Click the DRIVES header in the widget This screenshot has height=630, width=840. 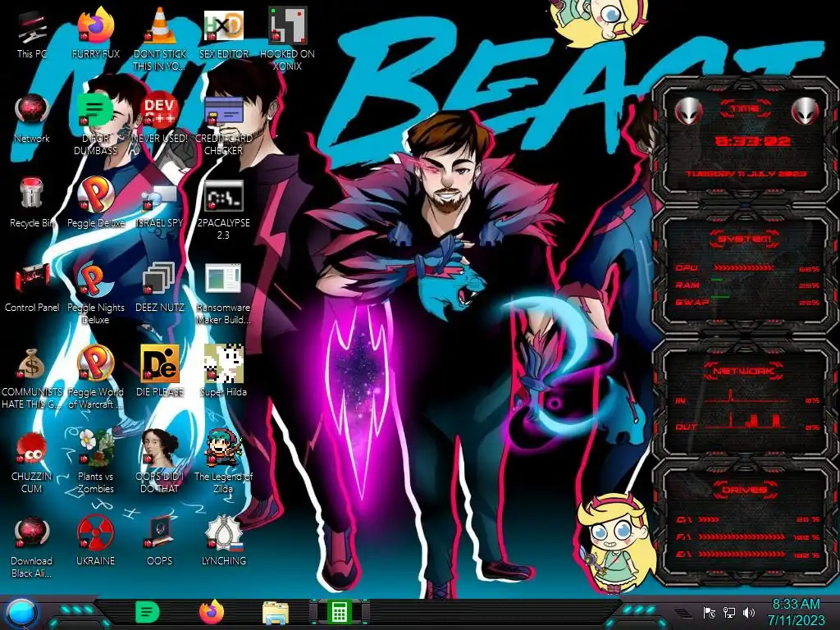point(744,490)
